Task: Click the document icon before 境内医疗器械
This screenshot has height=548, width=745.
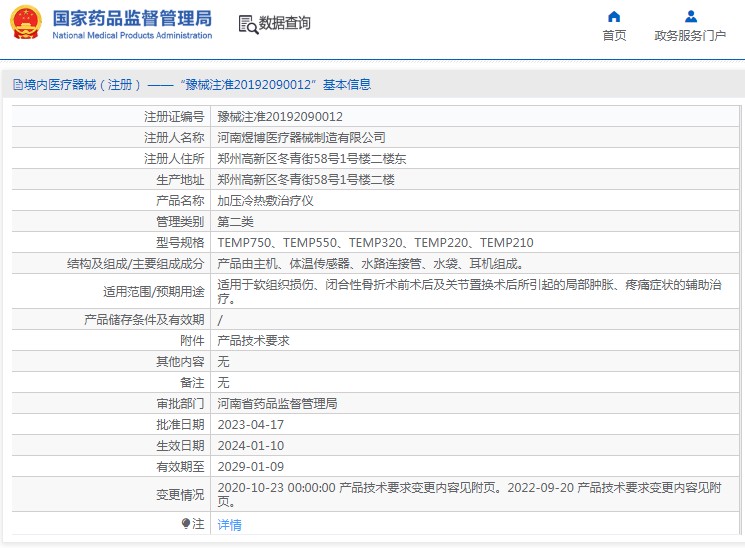Action: (x=18, y=85)
